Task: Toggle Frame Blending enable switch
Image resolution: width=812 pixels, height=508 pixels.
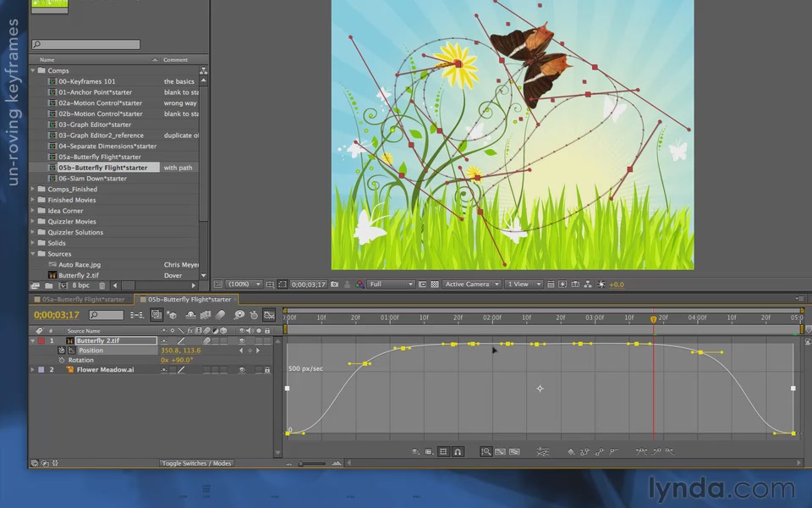Action: [x=206, y=315]
